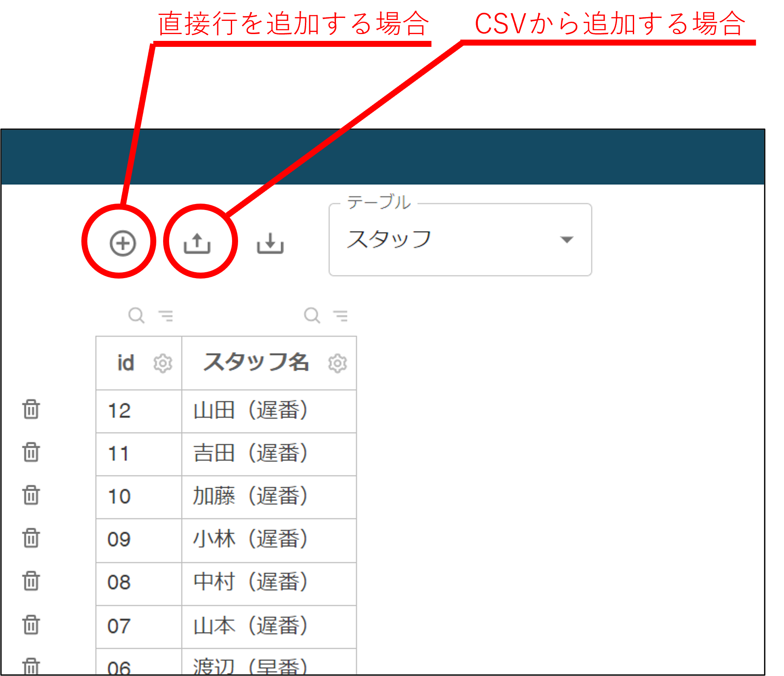784x676 pixels.
Task: Select cell 山田（遅番）
Action: pos(269,411)
